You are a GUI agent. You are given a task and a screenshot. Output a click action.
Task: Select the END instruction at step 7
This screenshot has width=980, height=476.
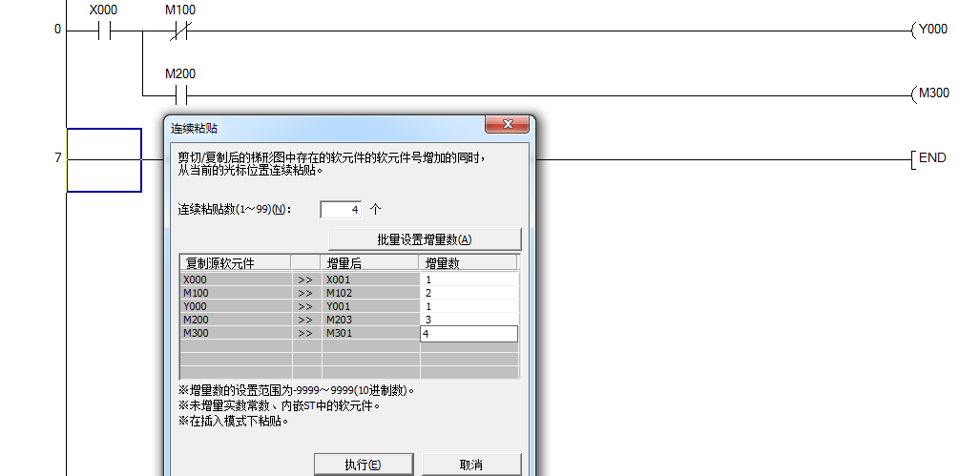click(x=930, y=158)
